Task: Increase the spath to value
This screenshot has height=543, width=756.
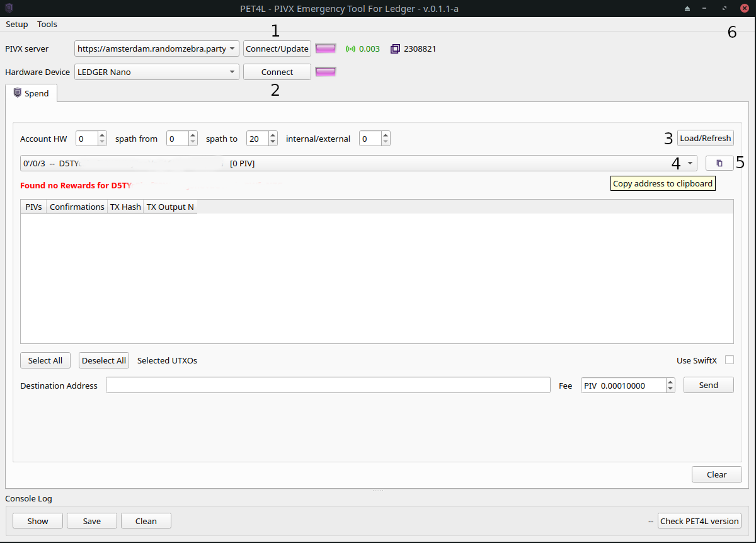Action: pos(273,135)
